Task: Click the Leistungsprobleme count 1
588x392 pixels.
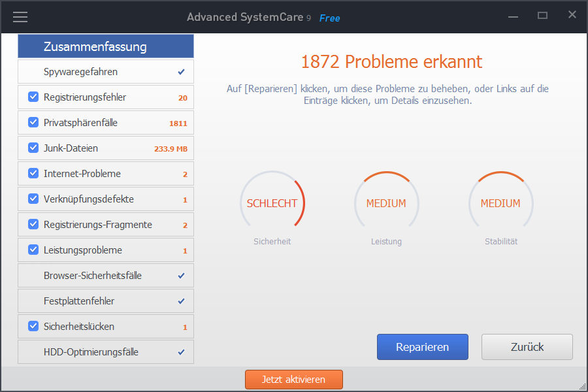Action: click(185, 251)
